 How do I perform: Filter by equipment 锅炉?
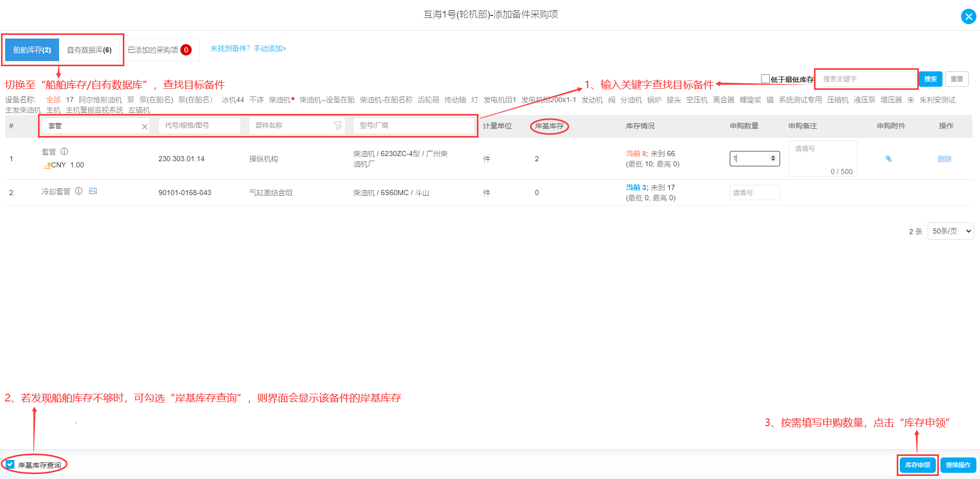click(x=654, y=100)
